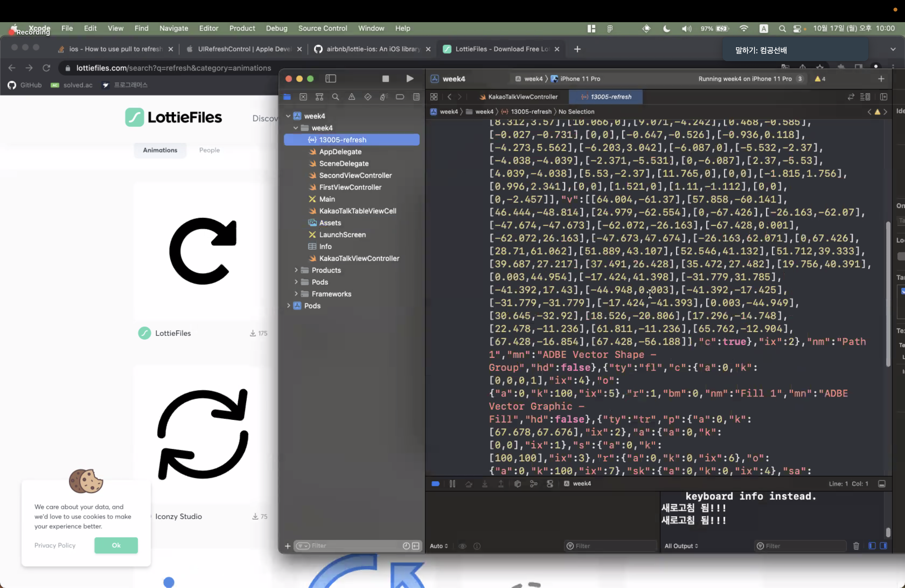The width and height of the screenshot is (905, 588).
Task: Open the Privacy Policy link
Action: (55, 545)
